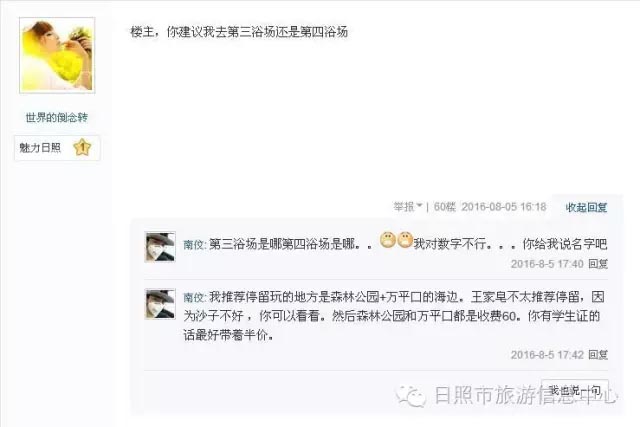Screen dimensions: 640x427
Task: Open second reply's hat-and-mask avatar
Action: pyautogui.click(x=160, y=304)
